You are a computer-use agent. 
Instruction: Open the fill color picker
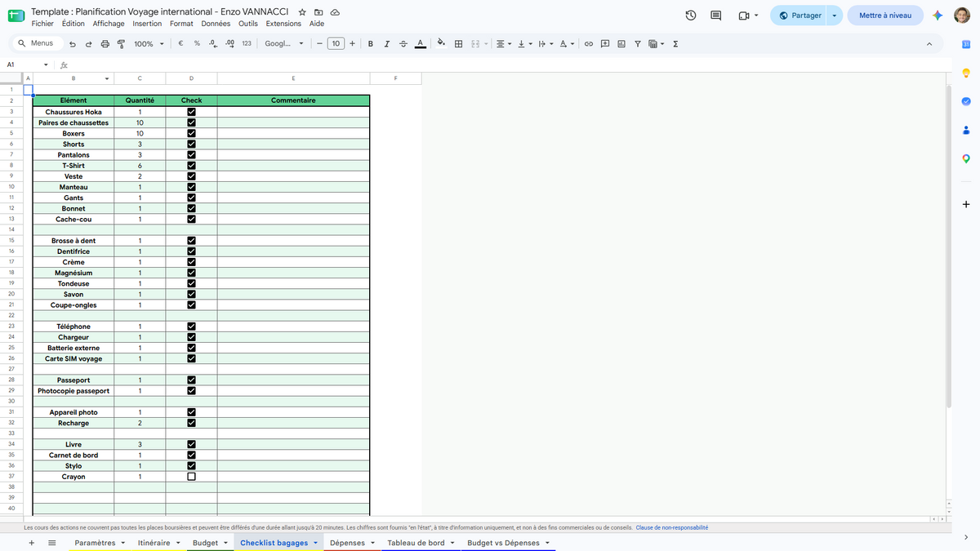click(x=441, y=43)
